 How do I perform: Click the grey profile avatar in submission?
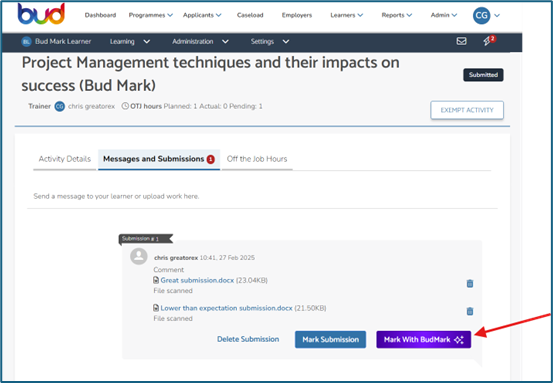(x=139, y=256)
